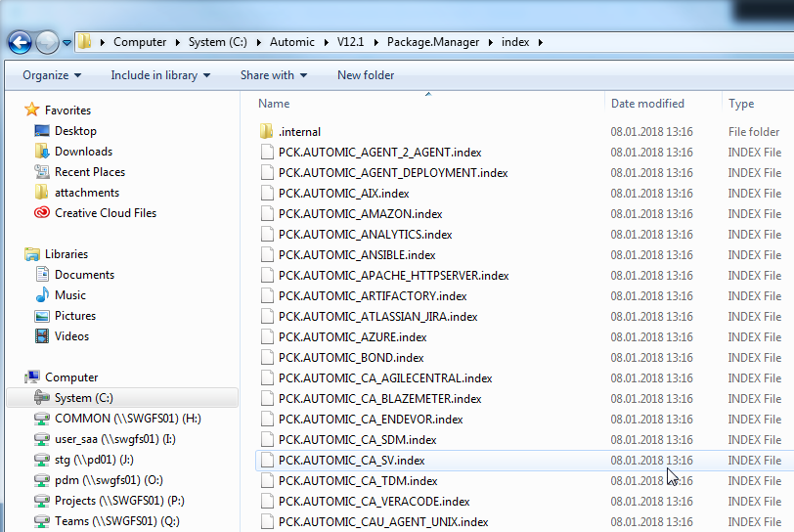
Task: Select PCK.AUTOMIC_ANSIBLE.index file
Action: 357,255
